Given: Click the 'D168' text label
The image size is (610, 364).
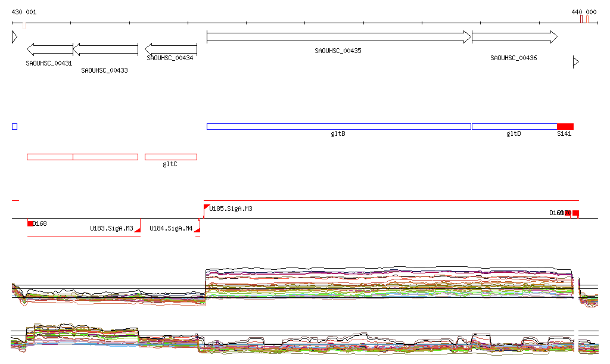Looking at the screenshot, I should tap(40, 223).
